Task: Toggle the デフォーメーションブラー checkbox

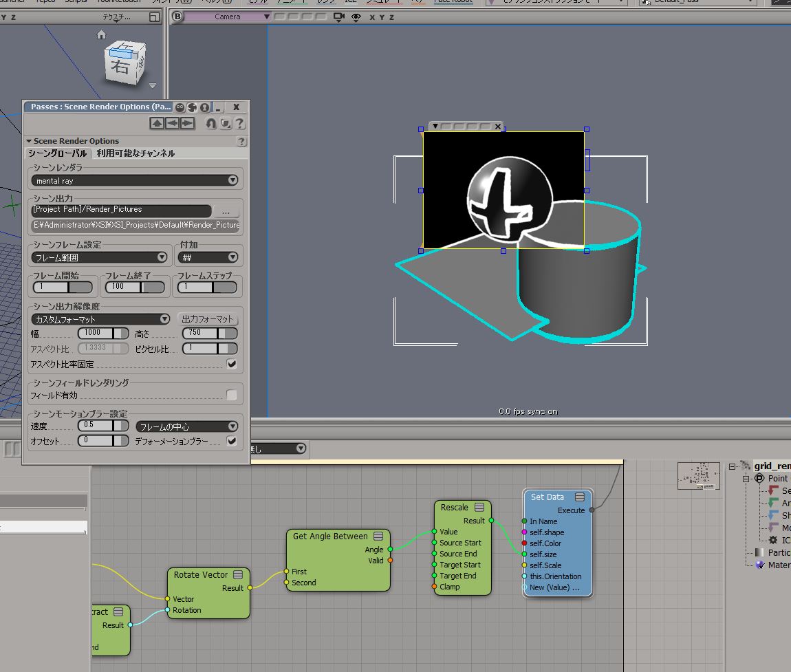Action: coord(232,441)
